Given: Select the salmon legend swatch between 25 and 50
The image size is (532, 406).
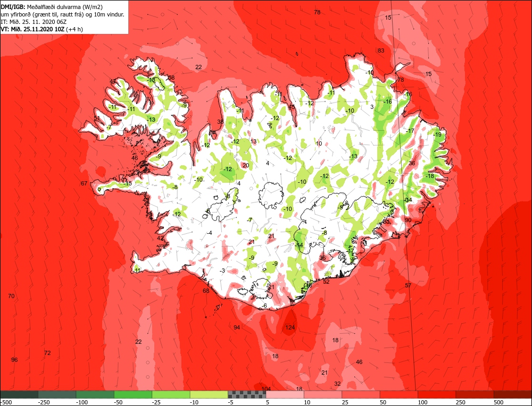Looking at the screenshot, I should pos(361,394).
